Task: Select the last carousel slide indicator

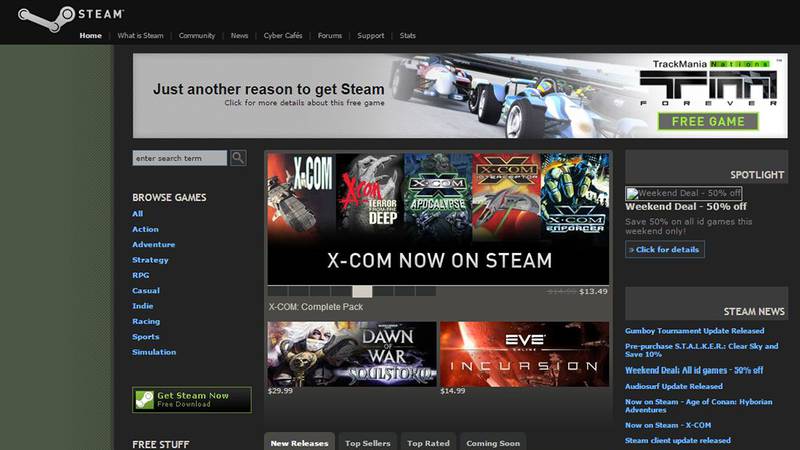Action: pyautogui.click(x=426, y=291)
